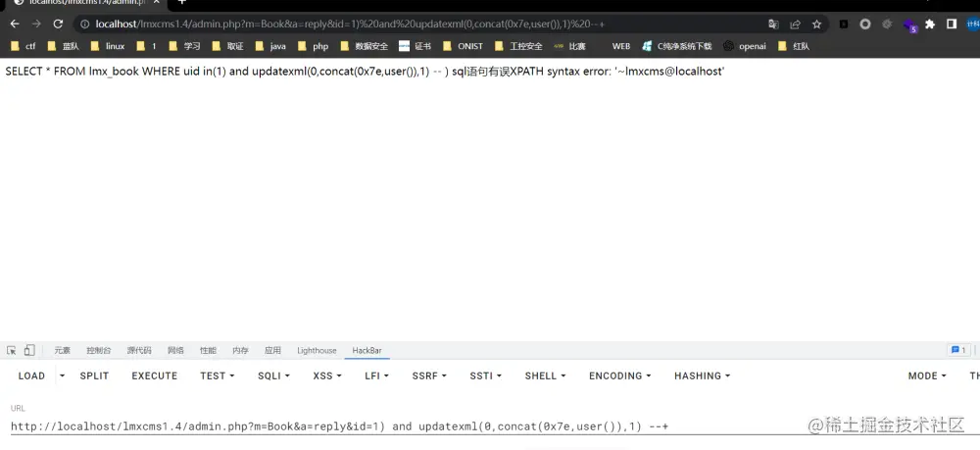Open the SSTI dropdown menu
Image resolution: width=980 pixels, height=450 pixels.
(x=486, y=375)
